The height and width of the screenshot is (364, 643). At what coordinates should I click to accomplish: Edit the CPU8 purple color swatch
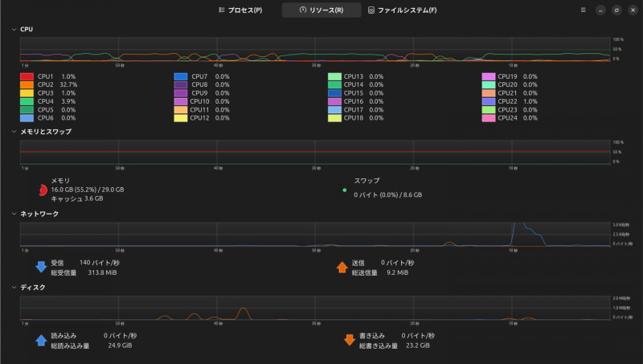click(181, 85)
